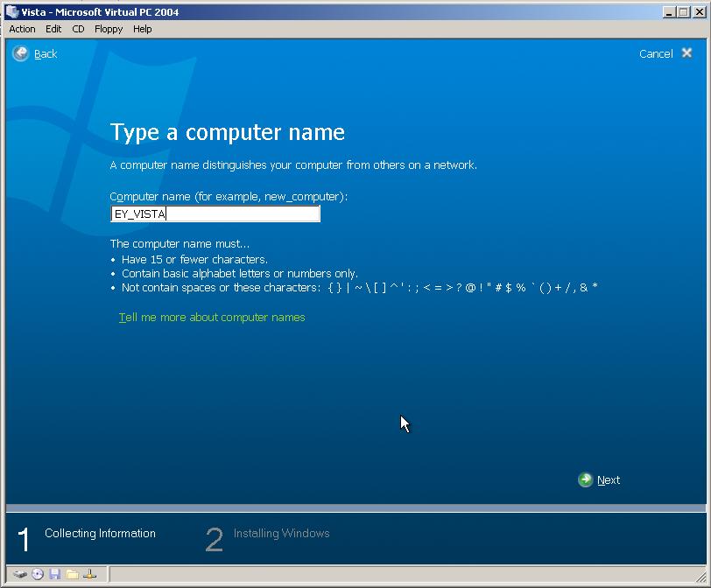The image size is (711, 588).
Task: Click the hard disk status bar icon
Action: click(20, 574)
